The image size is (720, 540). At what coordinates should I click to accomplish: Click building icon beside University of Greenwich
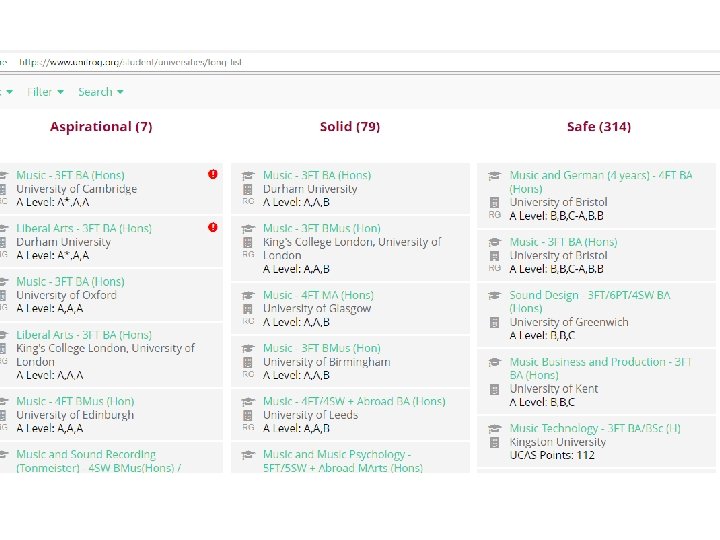coord(495,322)
